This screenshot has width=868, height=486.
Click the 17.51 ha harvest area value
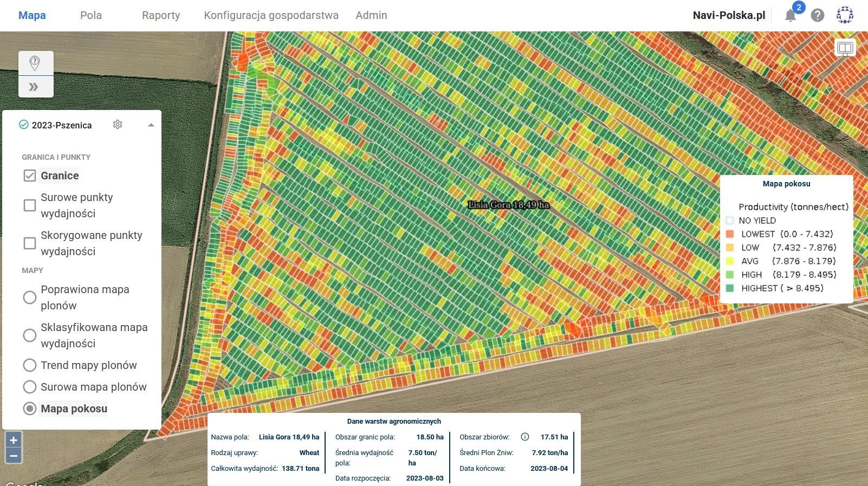554,437
